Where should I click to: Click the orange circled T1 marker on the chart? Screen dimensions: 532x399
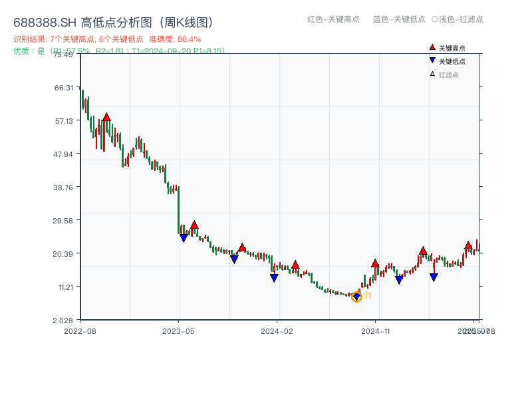pyautogui.click(x=356, y=297)
